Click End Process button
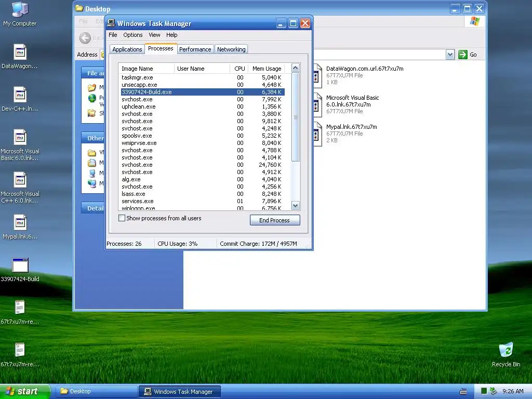Image resolution: width=532 pixels, height=399 pixels. 275,220
